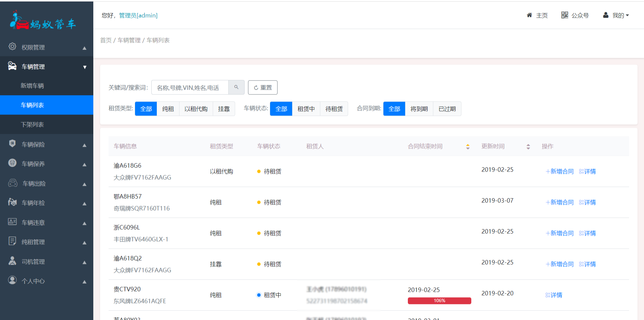Click the 重置 reset button

pos(263,87)
